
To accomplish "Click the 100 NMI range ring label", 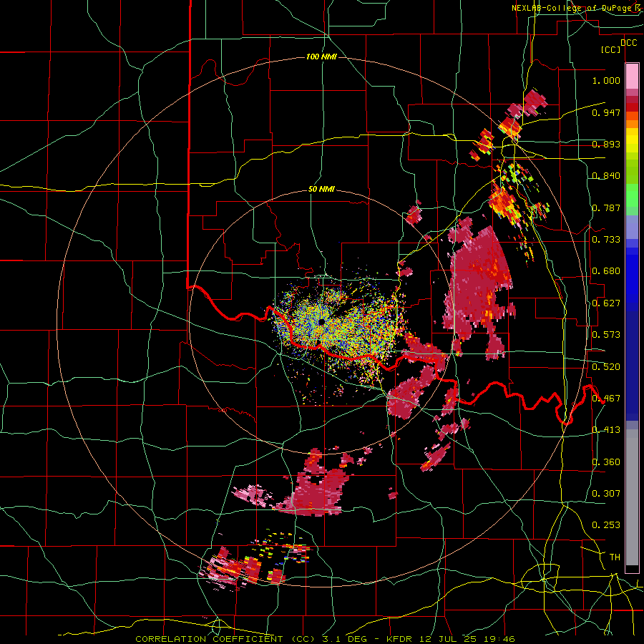I will [321, 57].
